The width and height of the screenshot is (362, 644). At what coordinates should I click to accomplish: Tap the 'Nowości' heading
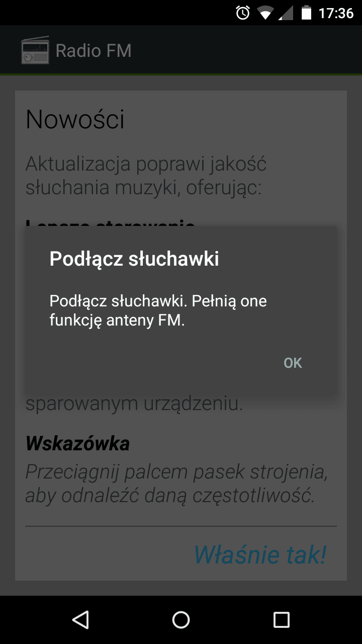[x=75, y=119]
